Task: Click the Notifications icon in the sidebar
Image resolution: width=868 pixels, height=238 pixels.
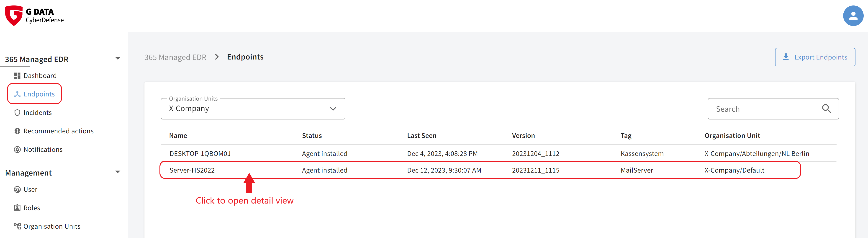Action: click(17, 150)
